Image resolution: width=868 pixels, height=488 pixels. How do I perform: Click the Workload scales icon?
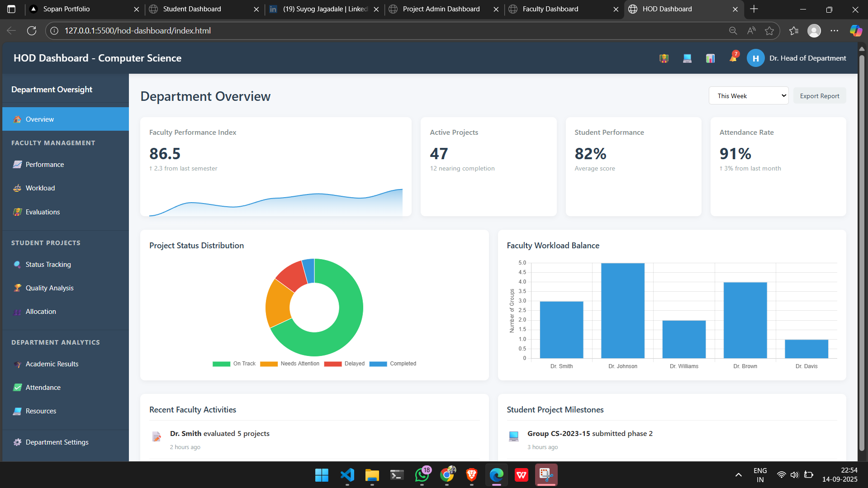tap(17, 188)
